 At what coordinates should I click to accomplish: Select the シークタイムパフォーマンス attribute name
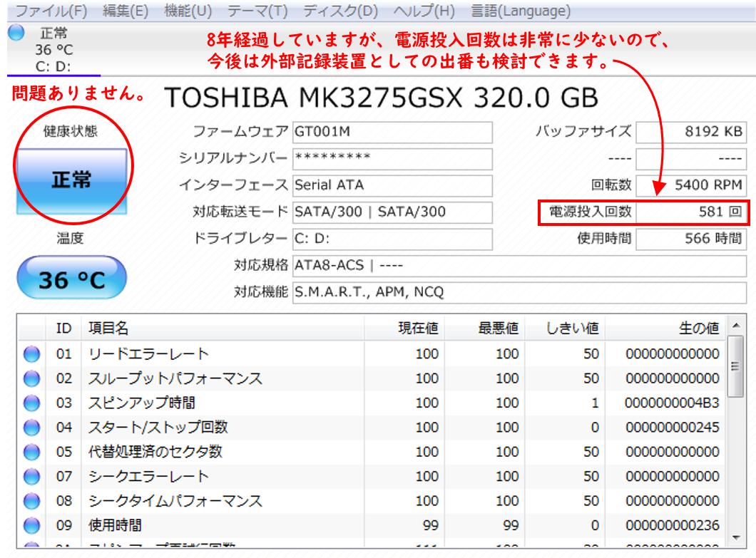(x=175, y=501)
